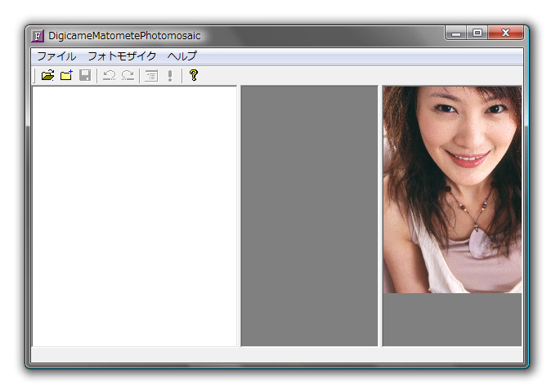This screenshot has height=392, width=556.
Task: Maximize the DigicameMatometePhotomosaic window
Action: [478, 33]
